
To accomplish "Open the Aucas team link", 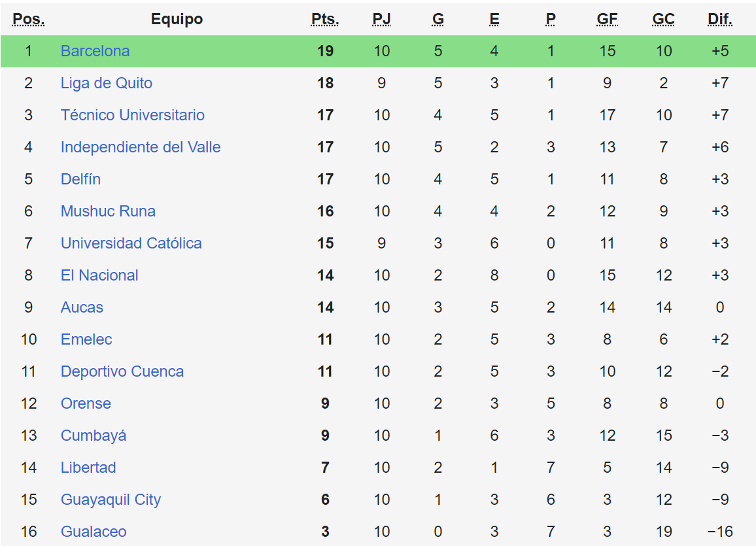I will click(x=82, y=307).
